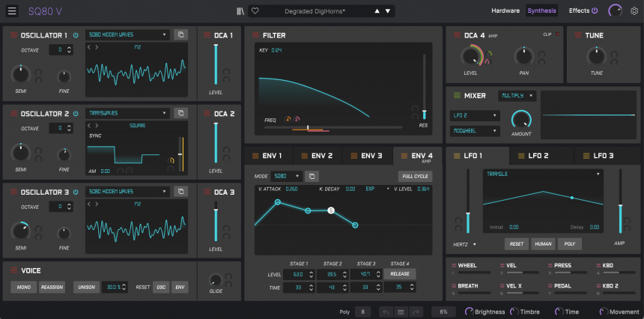
Task: Undo the last edit
Action: [386, 312]
